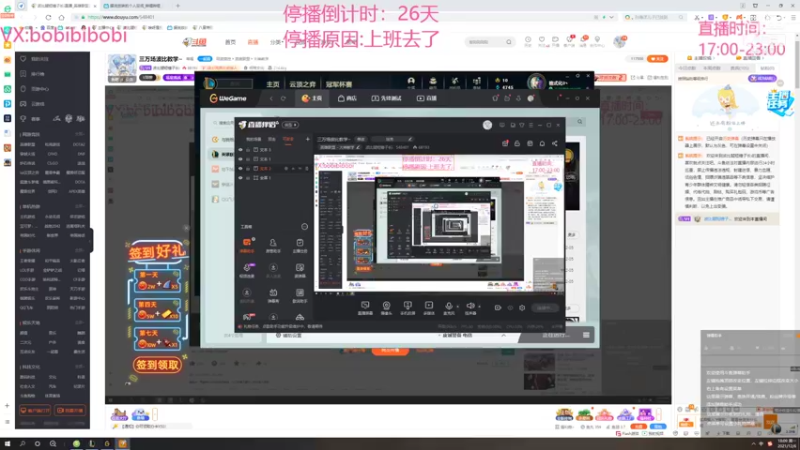Click the bell icon in streaming app header

(x=542, y=144)
